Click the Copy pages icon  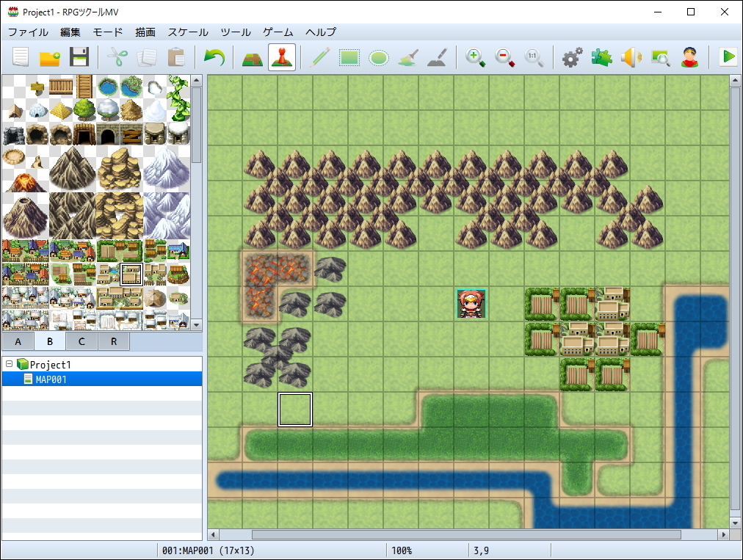[147, 57]
